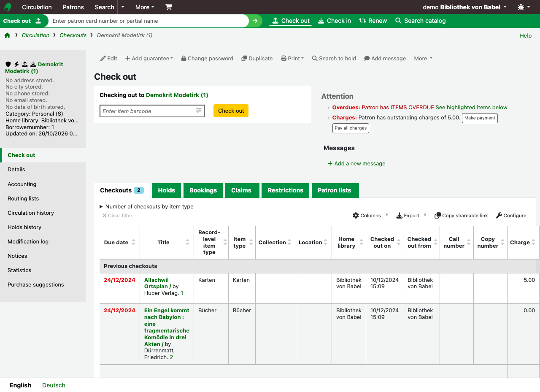Expand Number of checkouts by item type
Screen dimensions: 540x392
pyautogui.click(x=146, y=207)
